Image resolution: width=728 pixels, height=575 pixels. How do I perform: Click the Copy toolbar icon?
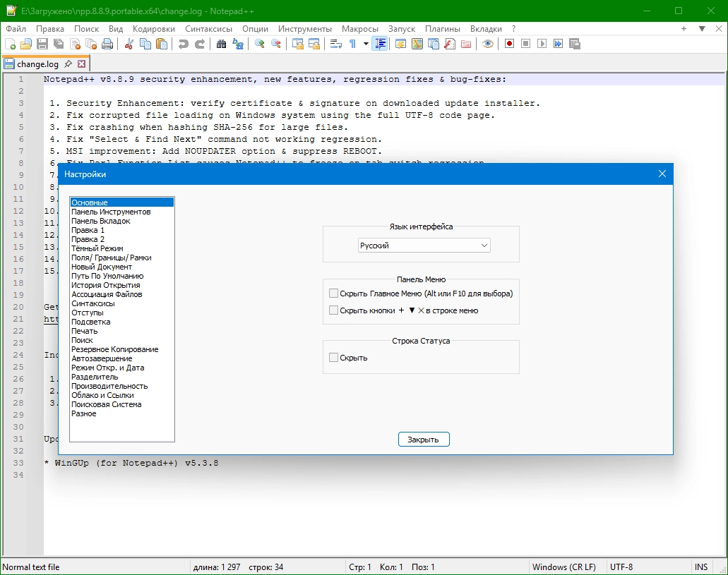tap(145, 44)
